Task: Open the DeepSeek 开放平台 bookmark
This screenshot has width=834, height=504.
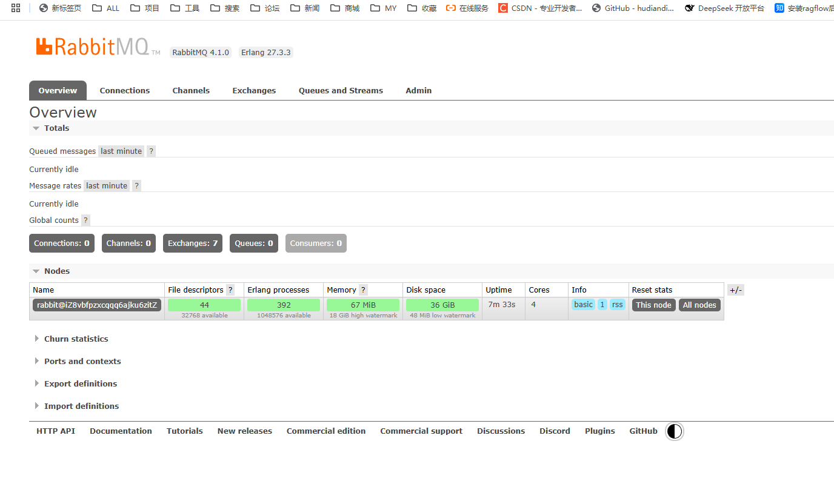Action: 724,8
